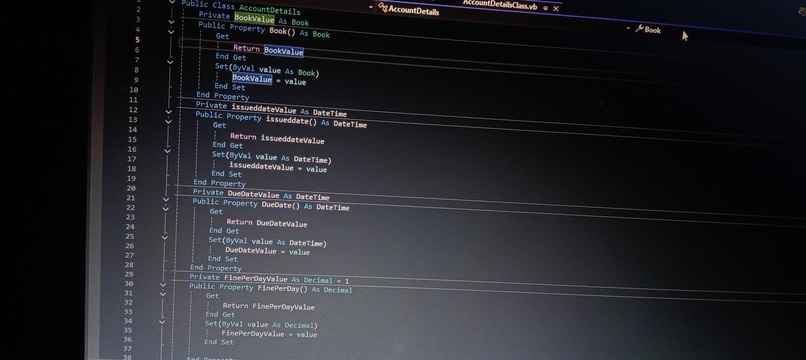Click 'Return issueddateValue' in the code
This screenshot has height=360, width=806.
tap(277, 138)
